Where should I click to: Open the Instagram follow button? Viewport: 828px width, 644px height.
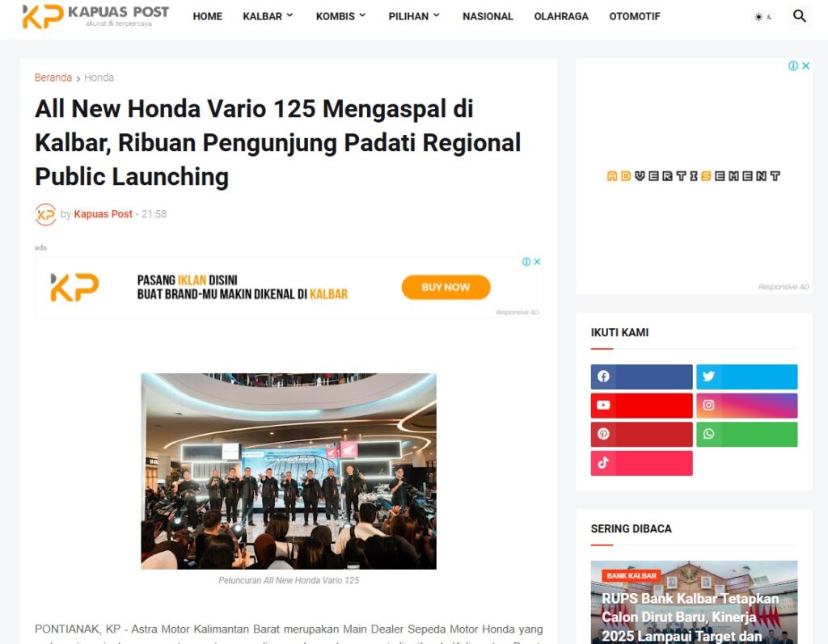(x=746, y=406)
